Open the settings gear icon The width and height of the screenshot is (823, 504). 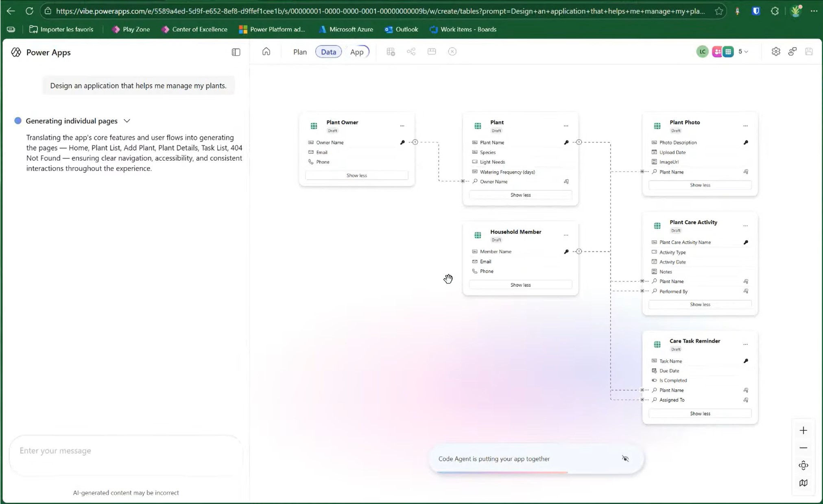(x=775, y=52)
